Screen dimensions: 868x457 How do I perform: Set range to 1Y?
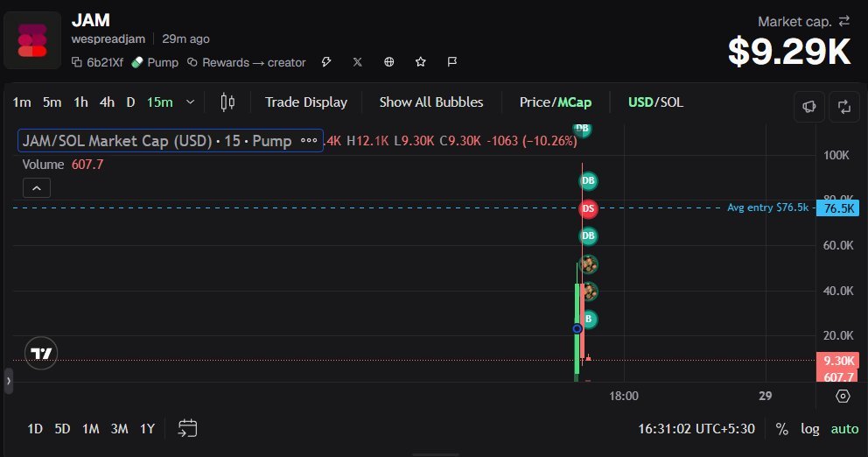click(x=147, y=429)
